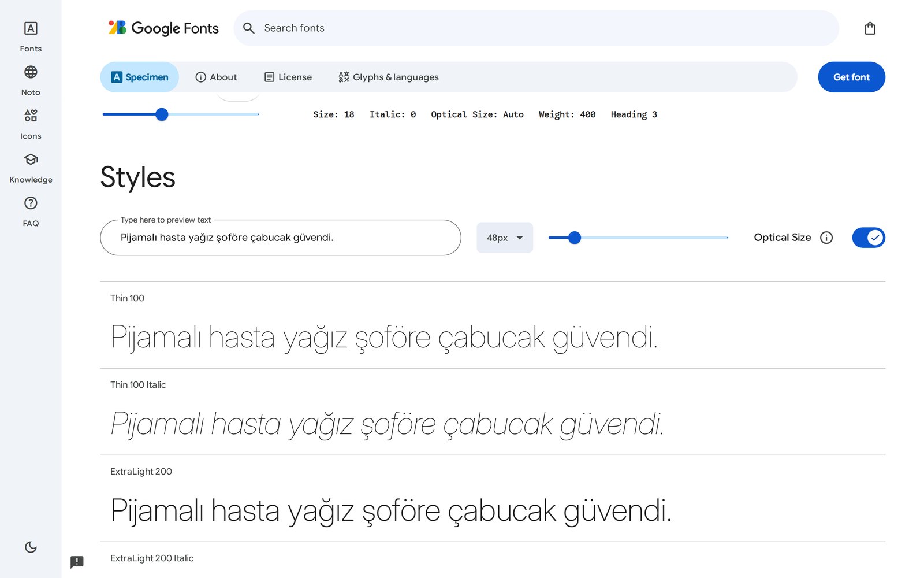
Task: Open the Knowledge section
Action: coord(31,168)
